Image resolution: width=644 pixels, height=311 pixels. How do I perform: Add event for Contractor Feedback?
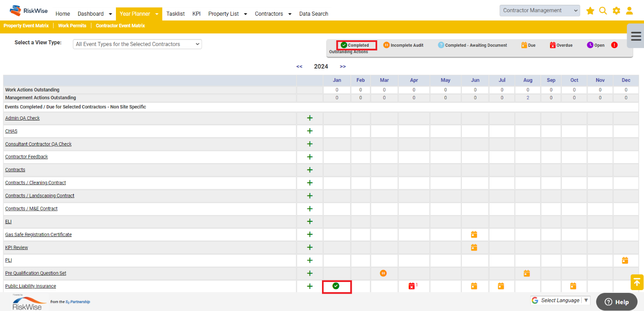click(x=310, y=157)
